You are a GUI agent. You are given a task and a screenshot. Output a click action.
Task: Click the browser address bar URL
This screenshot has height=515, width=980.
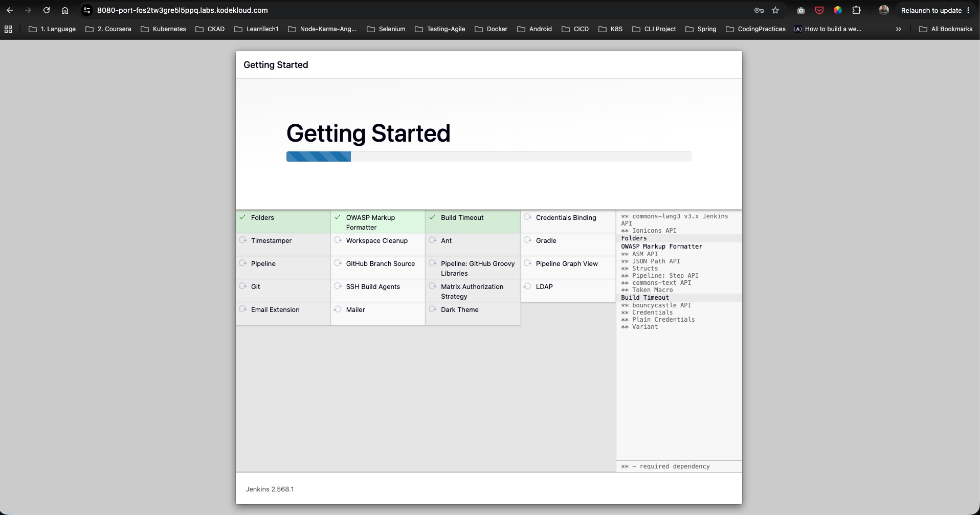point(183,10)
